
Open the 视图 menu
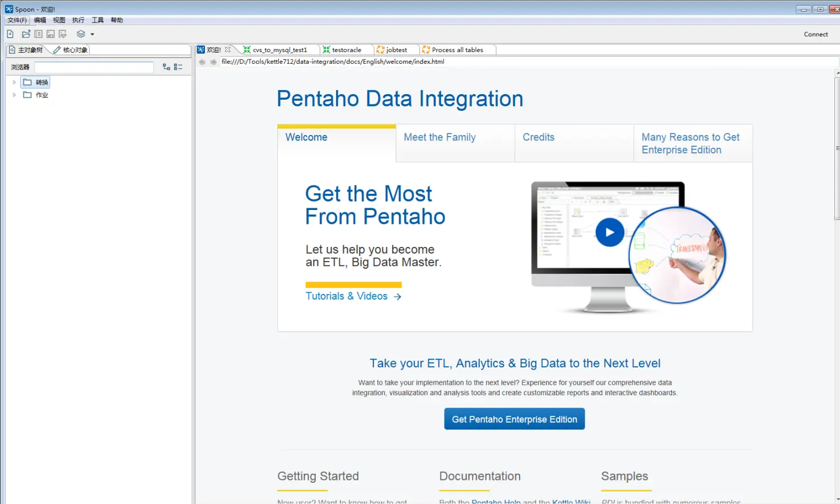(59, 20)
